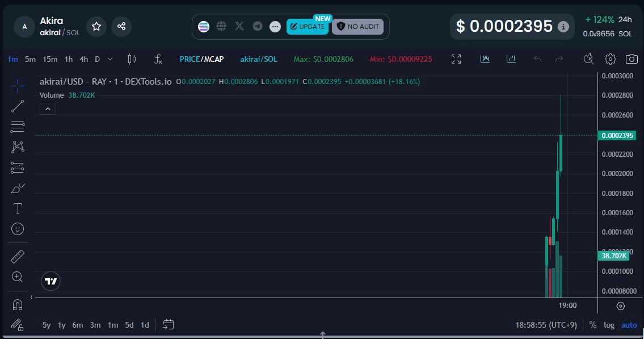Viewport: 644px width, 339px height.
Task: Click the NO AUDIT badge
Action: (x=357, y=27)
